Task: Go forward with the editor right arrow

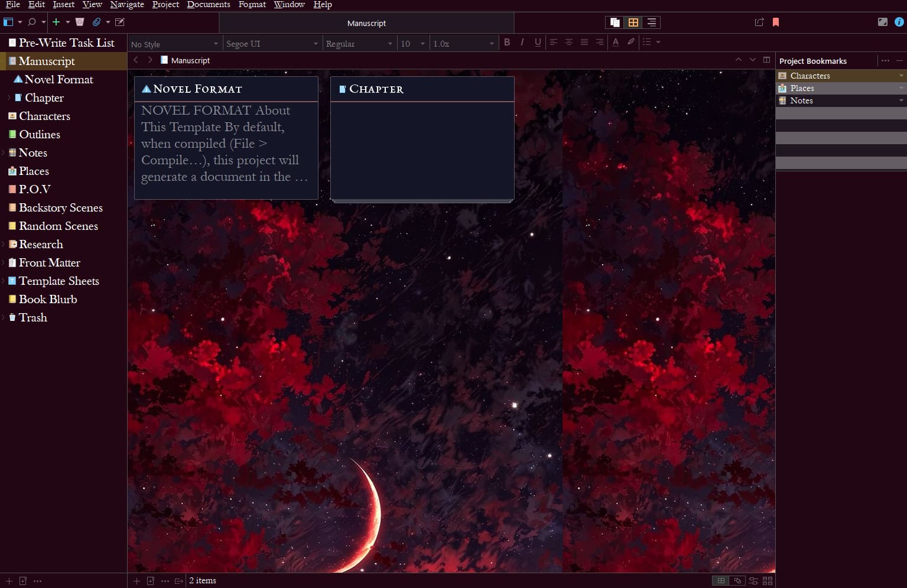Action: click(150, 60)
